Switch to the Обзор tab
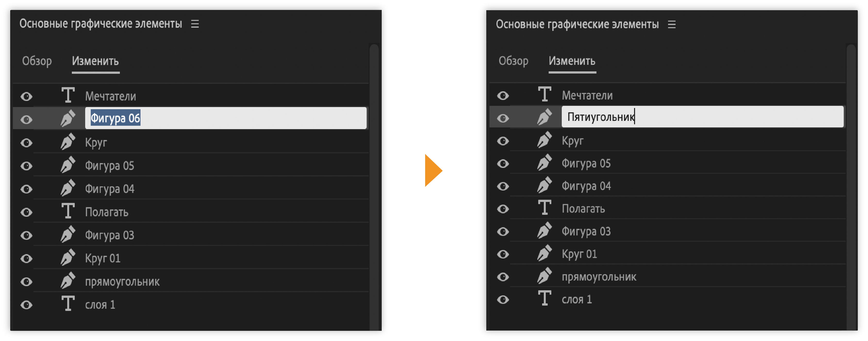868x341 pixels. pyautogui.click(x=37, y=61)
